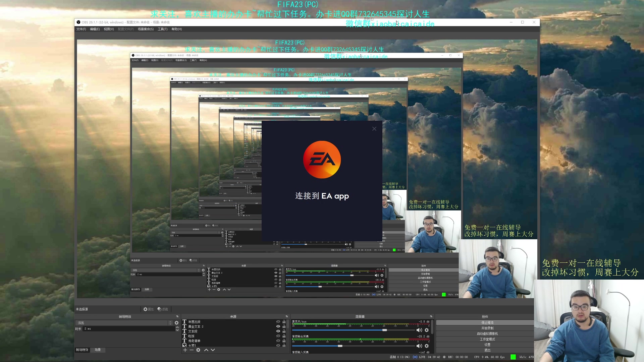Click the 时长 duration input field
This screenshot has width=644, height=362.
[129, 329]
